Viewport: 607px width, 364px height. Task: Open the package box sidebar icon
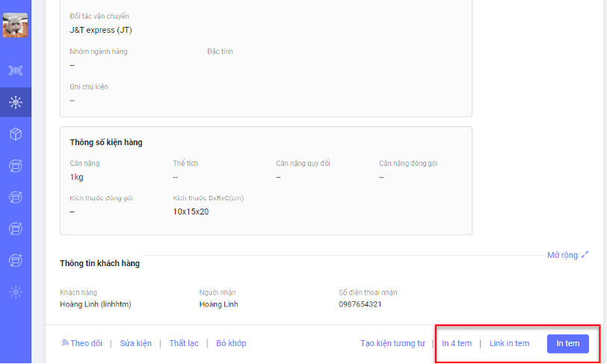coord(16,134)
